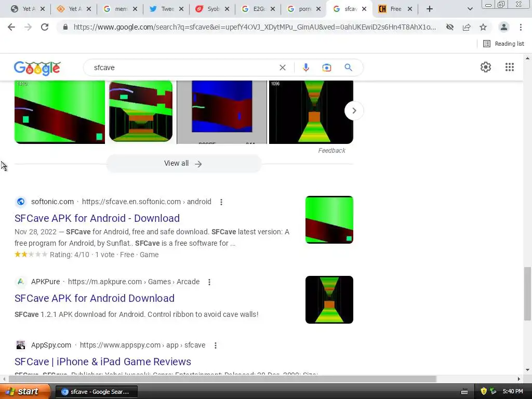Open Google settings gear
Image resolution: width=532 pixels, height=399 pixels.
pos(486,67)
